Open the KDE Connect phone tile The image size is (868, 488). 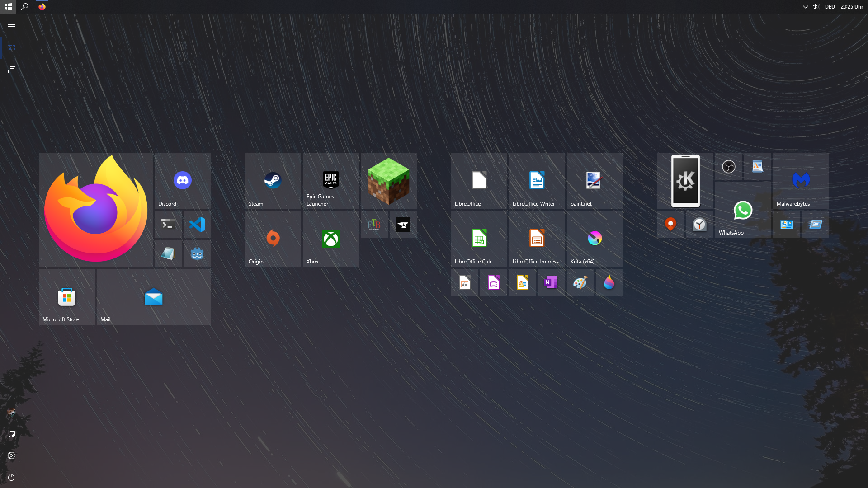coord(685,181)
